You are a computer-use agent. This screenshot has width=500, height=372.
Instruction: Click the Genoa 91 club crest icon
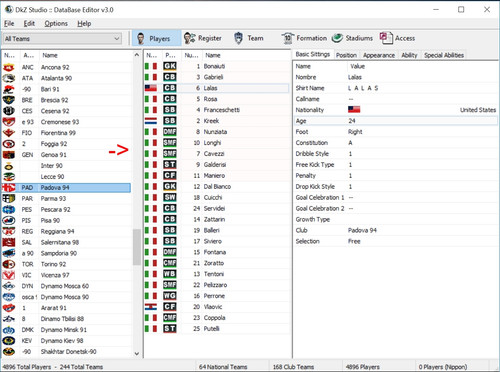click(x=9, y=155)
